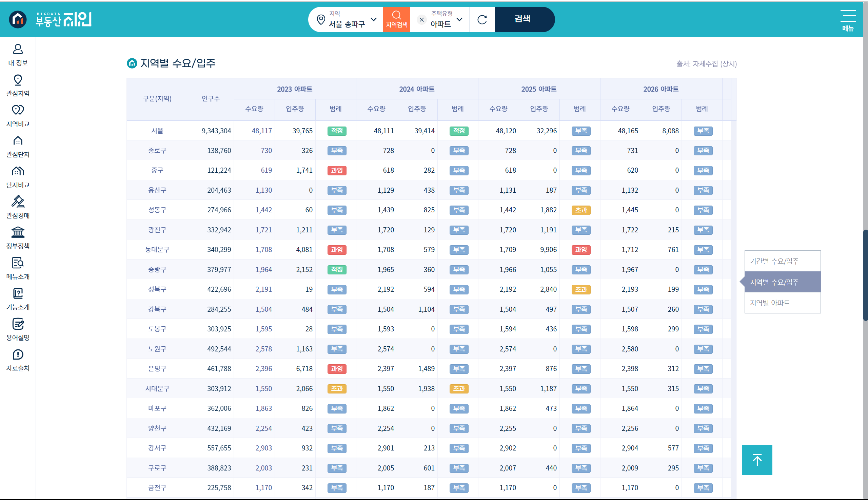
Task: Switch to the 지역별 아파트 tab
Action: point(770,303)
